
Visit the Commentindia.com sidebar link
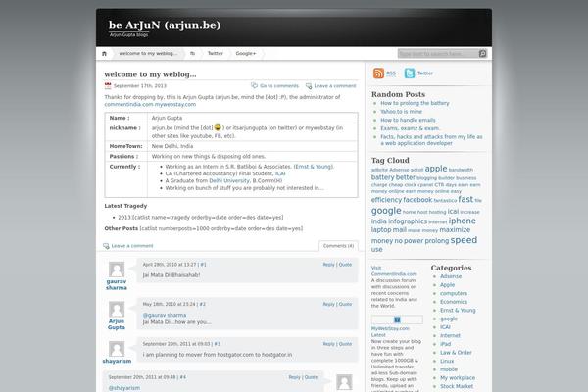(x=394, y=270)
